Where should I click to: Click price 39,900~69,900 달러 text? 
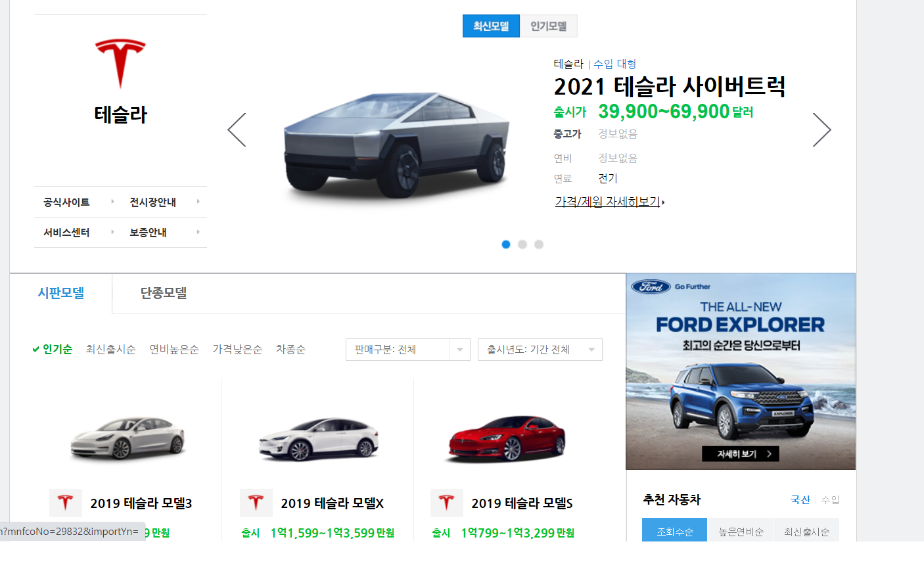coord(676,112)
